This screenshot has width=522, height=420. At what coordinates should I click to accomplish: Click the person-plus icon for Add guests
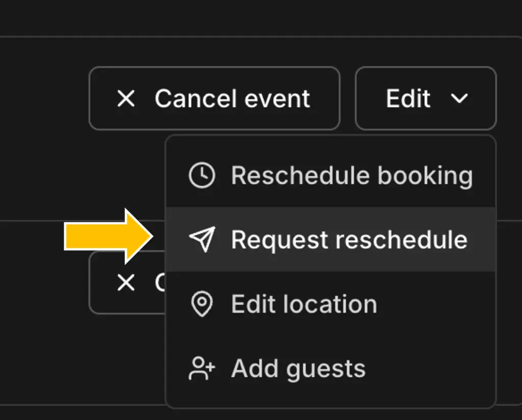(202, 369)
